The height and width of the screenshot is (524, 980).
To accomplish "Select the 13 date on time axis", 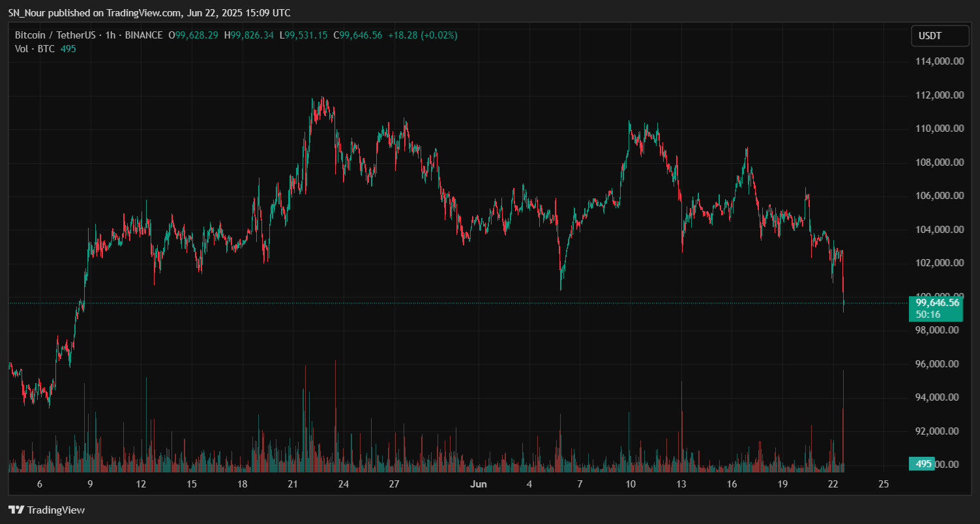I will [681, 484].
